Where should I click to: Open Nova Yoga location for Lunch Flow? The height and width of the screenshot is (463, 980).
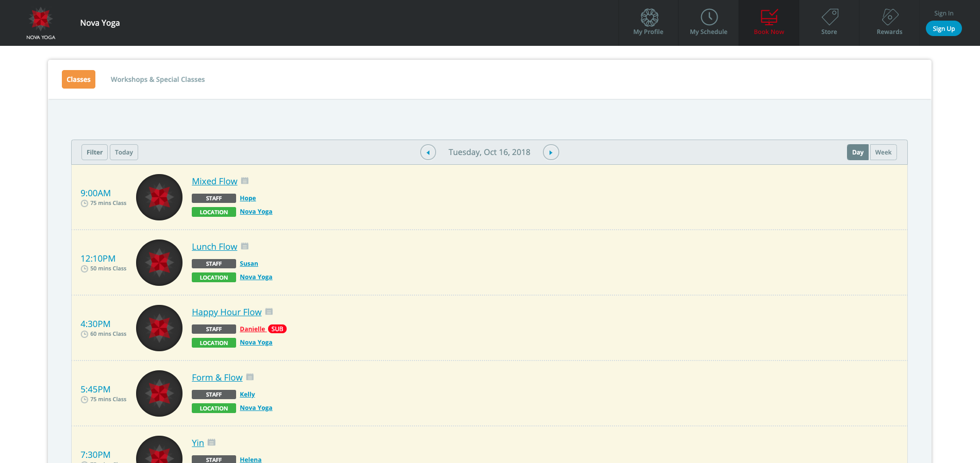pos(256,277)
